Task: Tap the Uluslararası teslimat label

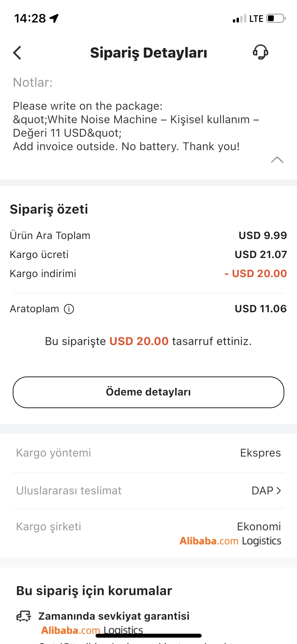Action: (69, 491)
